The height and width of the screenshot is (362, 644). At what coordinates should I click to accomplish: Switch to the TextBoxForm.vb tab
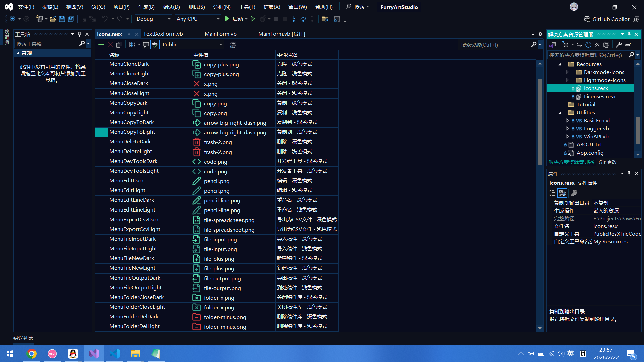[x=163, y=34]
